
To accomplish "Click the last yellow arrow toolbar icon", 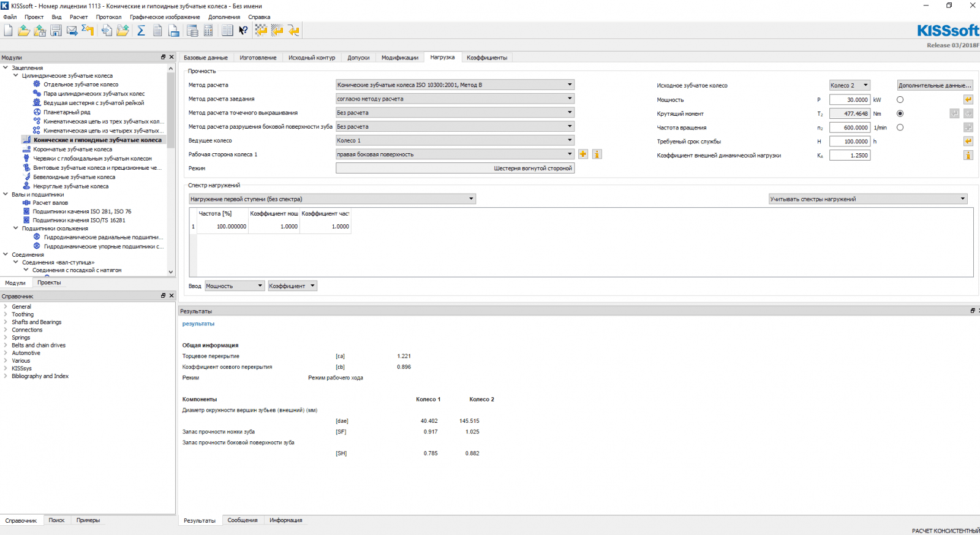I will coord(294,31).
